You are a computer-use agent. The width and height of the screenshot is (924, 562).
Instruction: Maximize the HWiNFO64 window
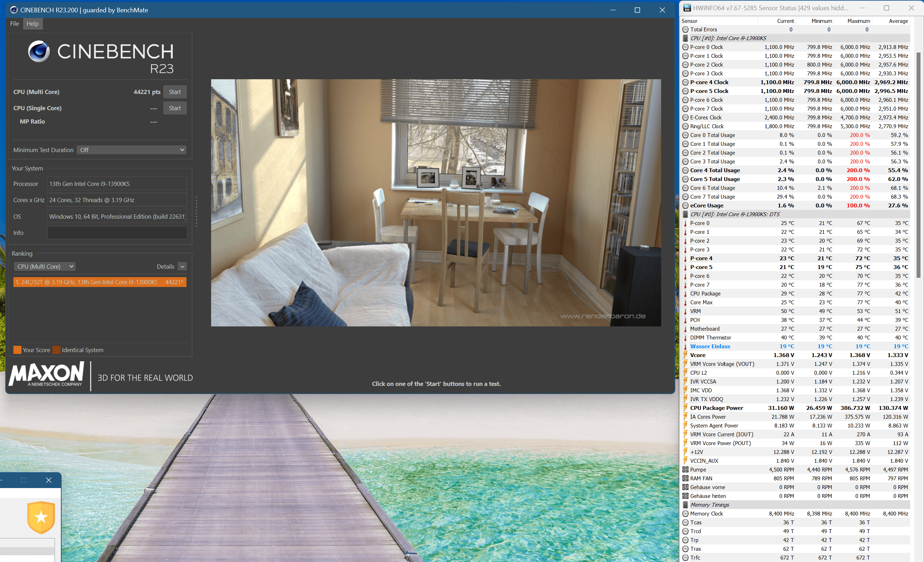(886, 8)
